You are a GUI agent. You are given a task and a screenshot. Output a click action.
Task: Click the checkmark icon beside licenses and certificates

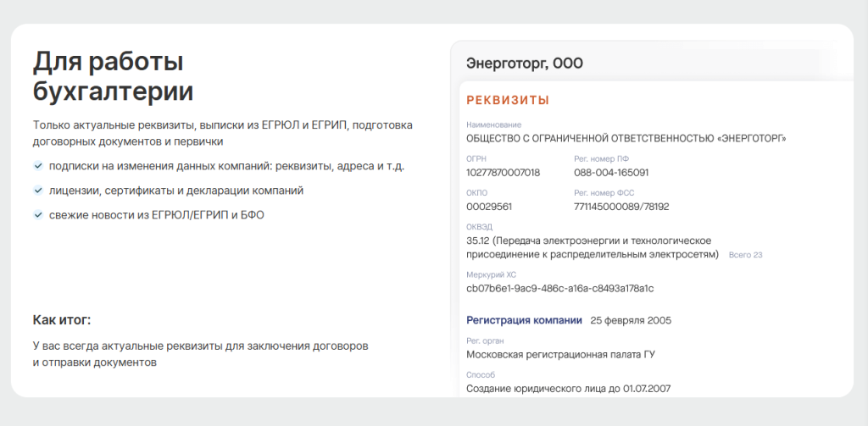38,191
